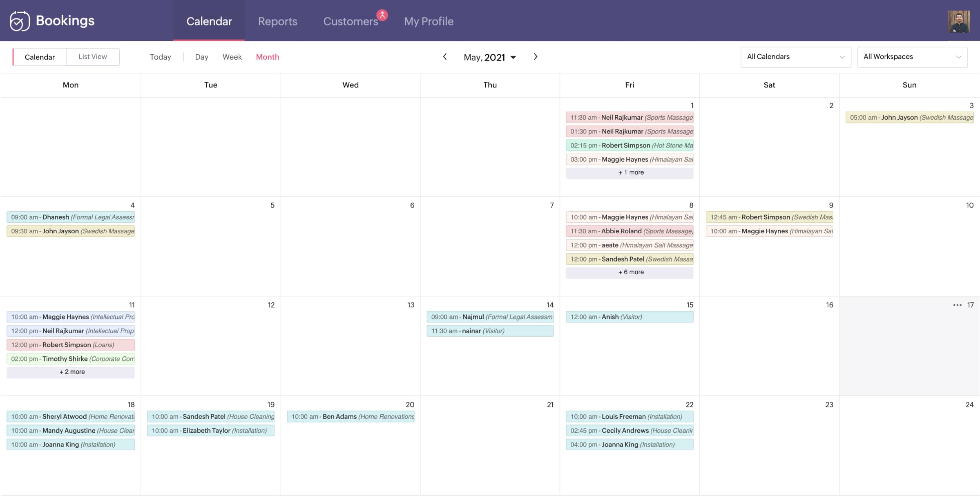Switch to the Week tab
The image size is (980, 496).
pos(231,56)
